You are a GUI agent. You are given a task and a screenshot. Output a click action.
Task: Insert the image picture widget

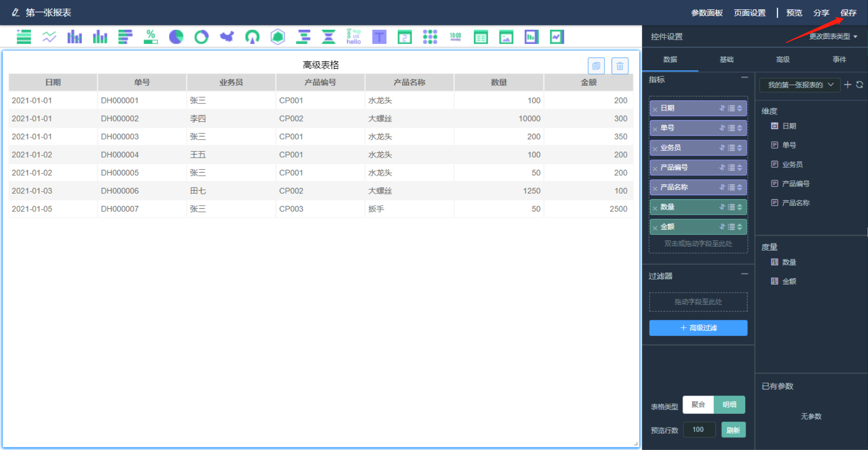click(506, 37)
